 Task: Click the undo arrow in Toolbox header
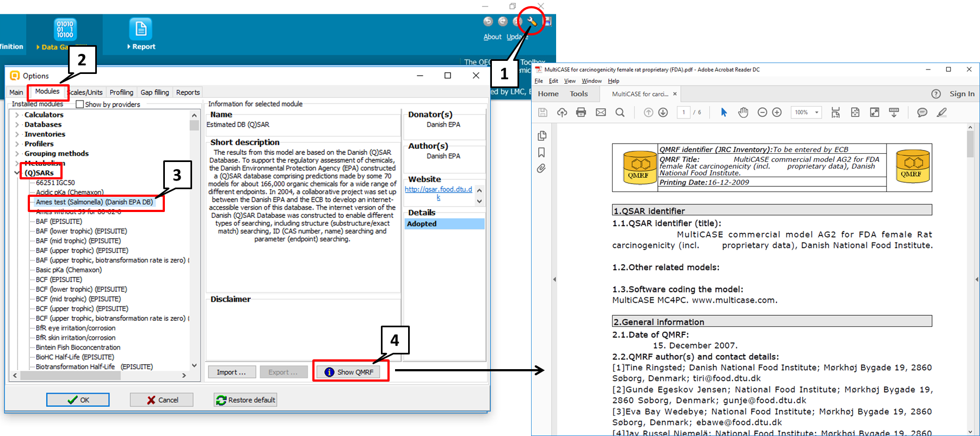click(488, 21)
